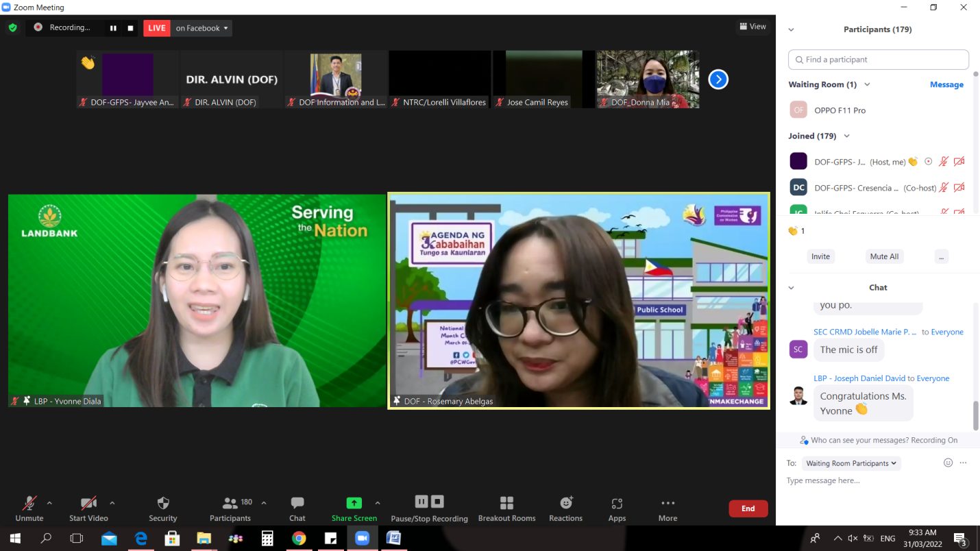Click the red End meeting button
This screenshot has width=980, height=551.
[748, 509]
